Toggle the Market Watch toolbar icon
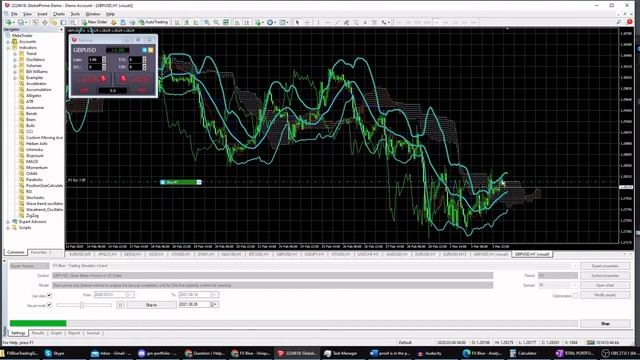 tap(35, 22)
